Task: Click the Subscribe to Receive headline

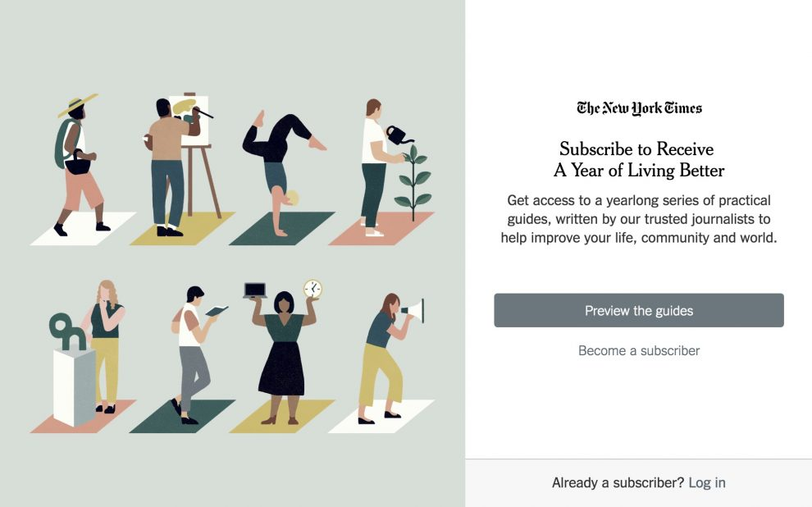Action: point(638,159)
